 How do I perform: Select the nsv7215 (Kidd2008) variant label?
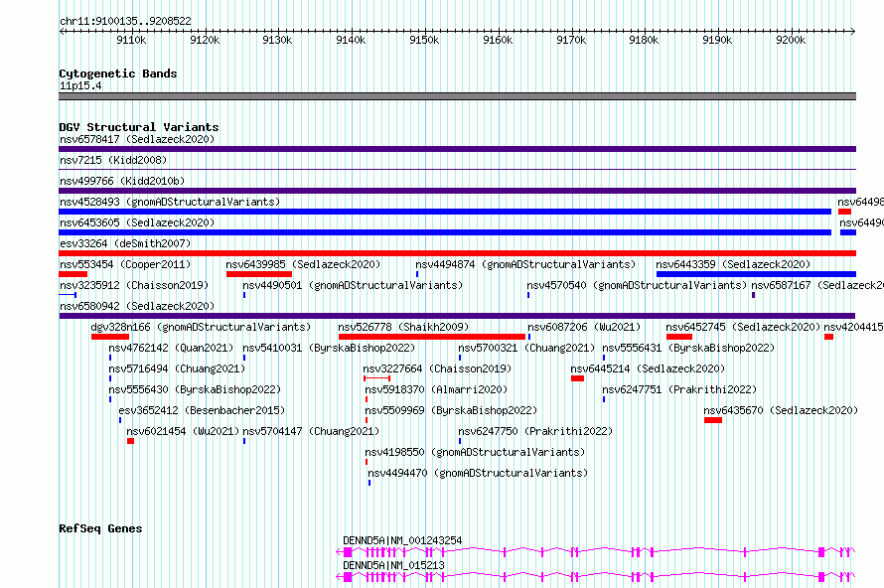[x=113, y=160]
